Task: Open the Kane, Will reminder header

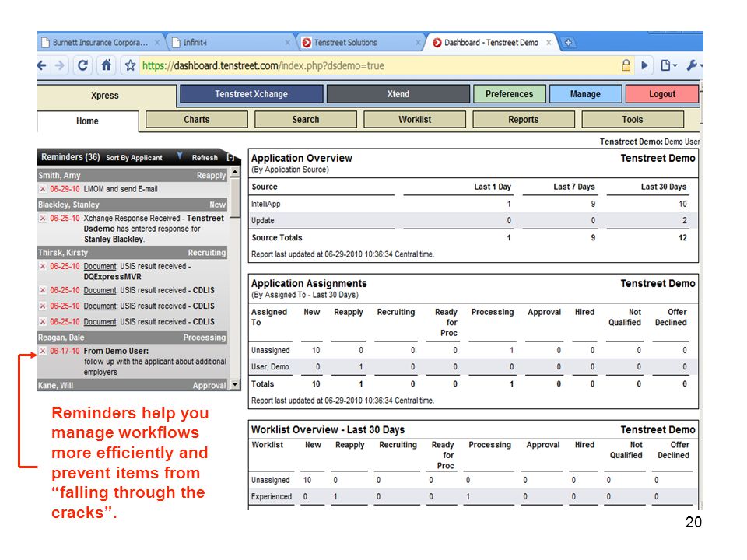Action: 132,385
